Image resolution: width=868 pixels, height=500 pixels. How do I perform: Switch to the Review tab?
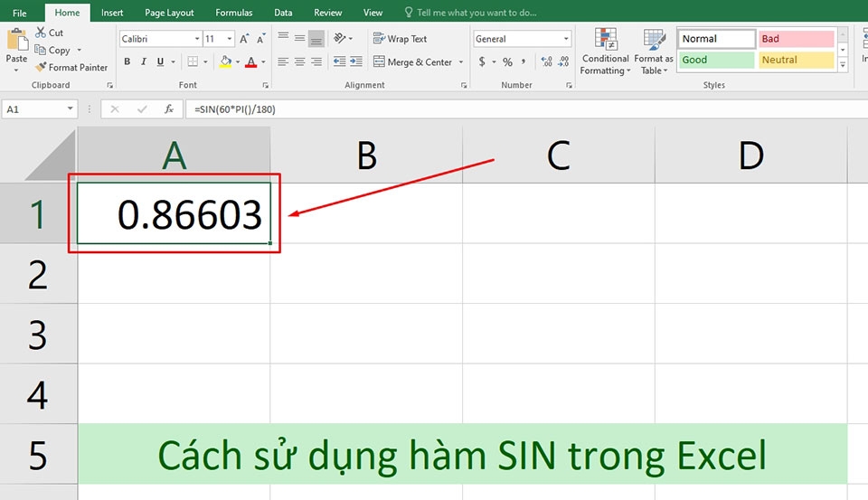[x=327, y=12]
